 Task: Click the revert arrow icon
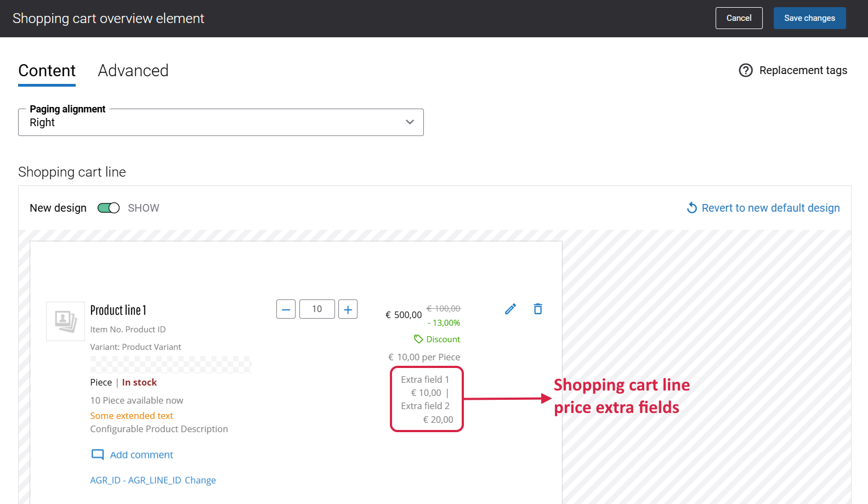click(x=692, y=208)
